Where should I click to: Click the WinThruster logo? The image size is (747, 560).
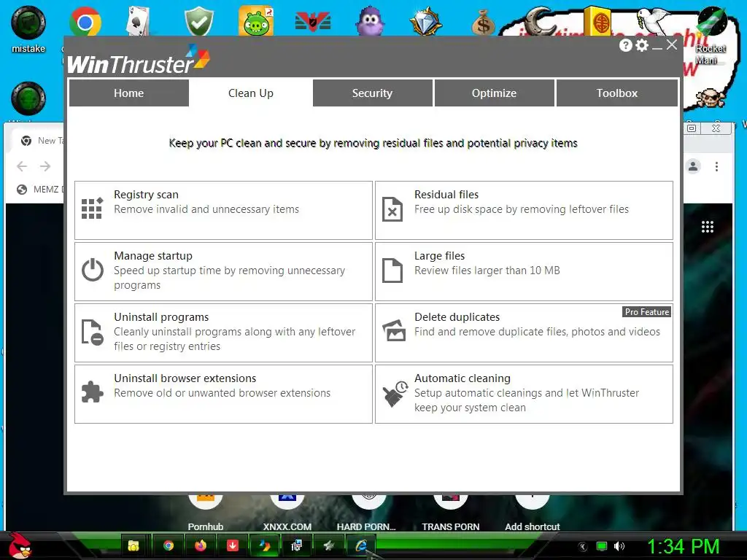[x=138, y=60]
